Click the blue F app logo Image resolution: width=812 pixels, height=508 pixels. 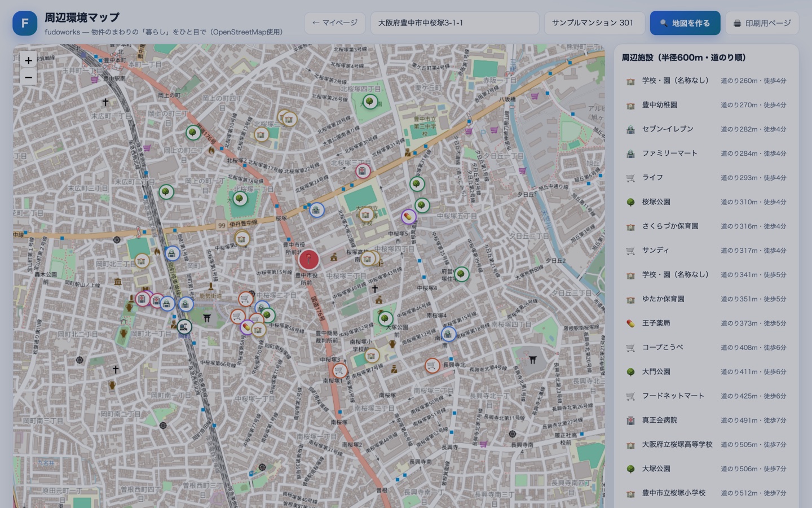click(x=25, y=23)
